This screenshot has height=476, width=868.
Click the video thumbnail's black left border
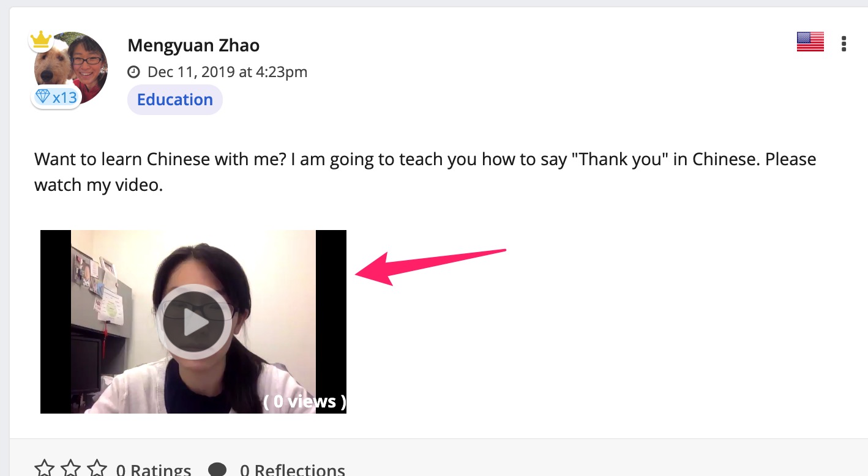[56, 322]
